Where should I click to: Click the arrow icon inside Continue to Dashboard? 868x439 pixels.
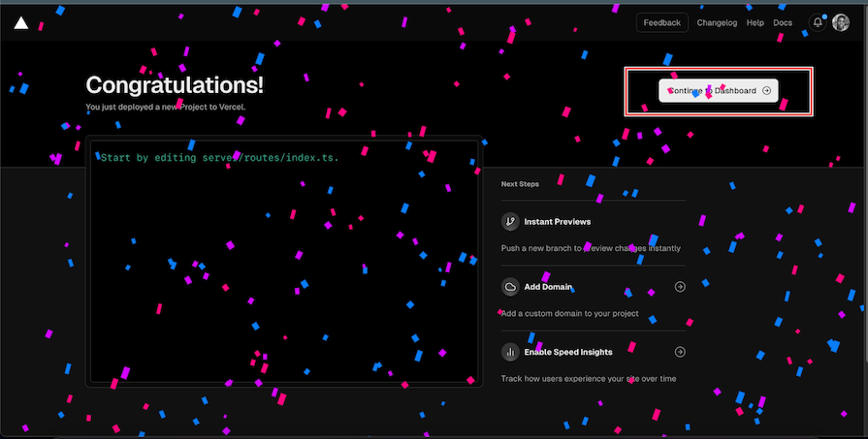click(x=766, y=91)
